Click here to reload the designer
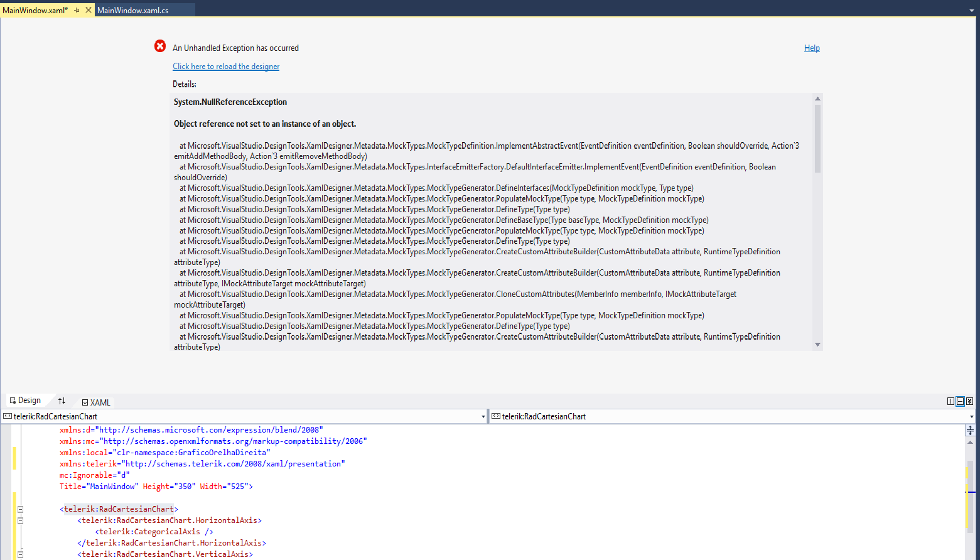 pyautogui.click(x=226, y=67)
